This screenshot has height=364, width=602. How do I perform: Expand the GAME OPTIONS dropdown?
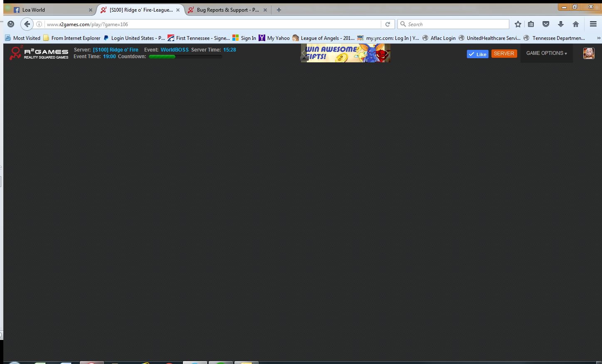(x=546, y=53)
